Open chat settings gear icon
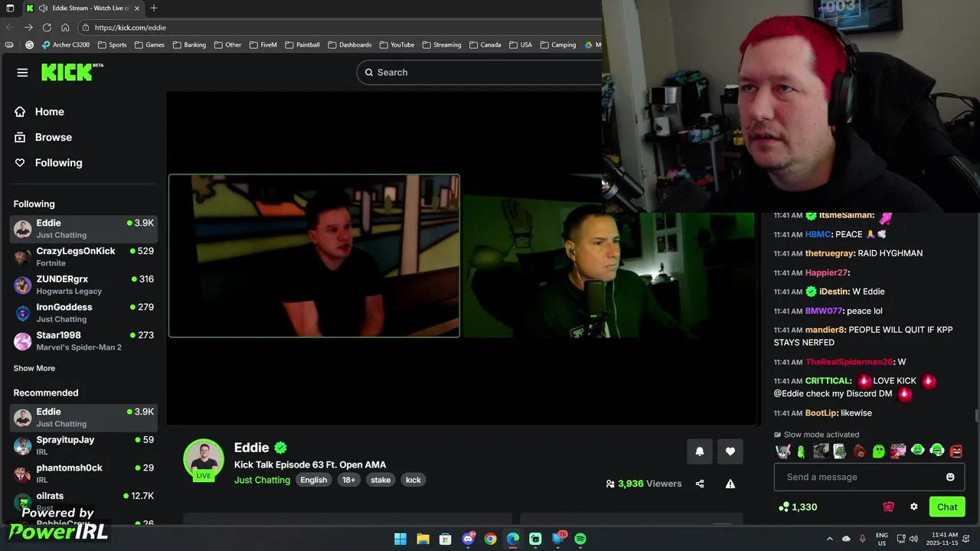The width and height of the screenshot is (980, 551). pos(913,507)
